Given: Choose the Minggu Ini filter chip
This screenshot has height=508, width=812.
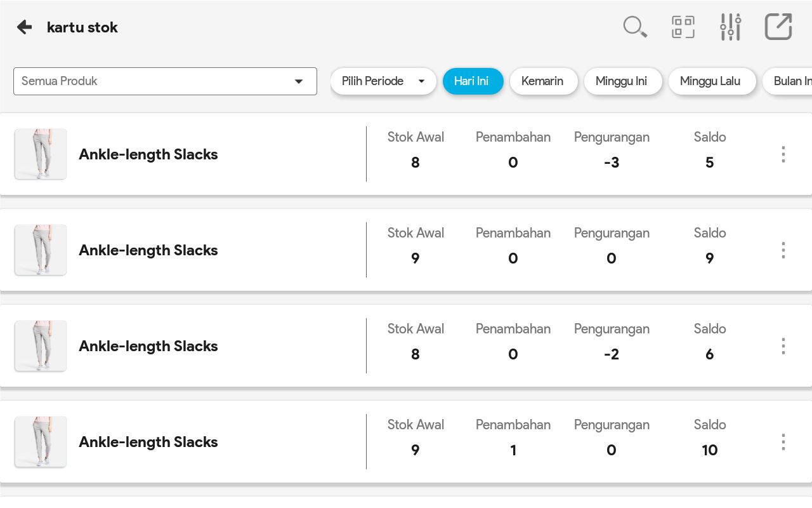Looking at the screenshot, I should (x=622, y=81).
